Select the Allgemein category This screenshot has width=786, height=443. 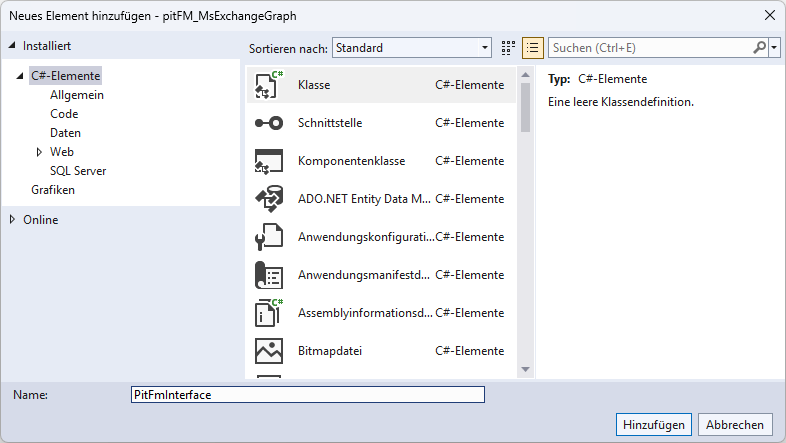tap(77, 95)
